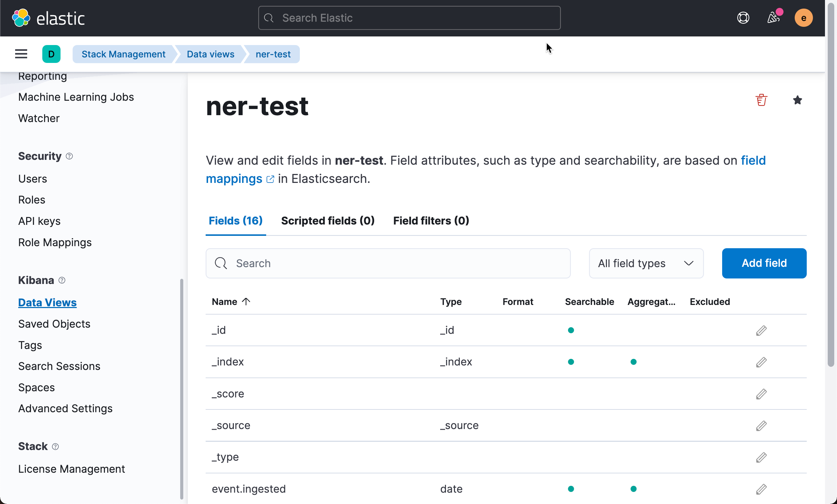
Task: Open the field mappings documentation link
Action: [x=234, y=179]
